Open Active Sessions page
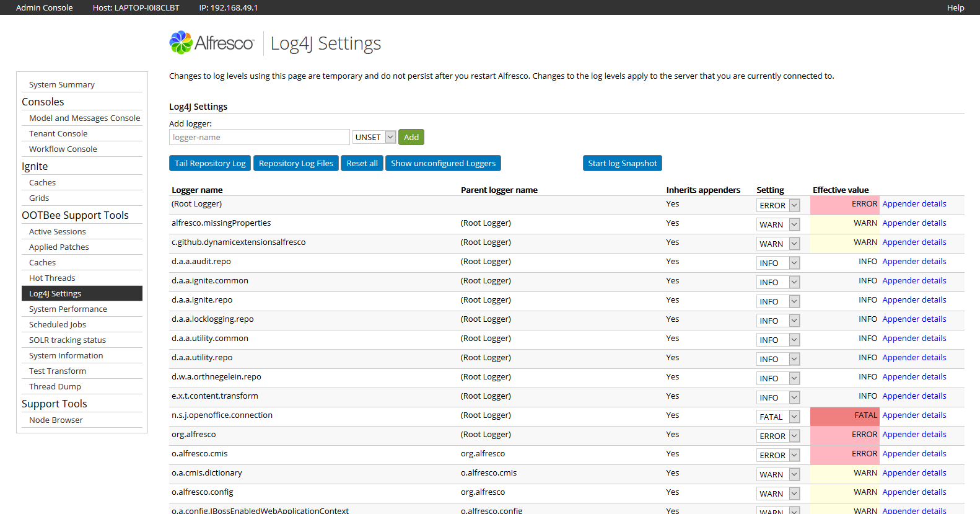Screen dimensions: 980x514 pos(58,231)
